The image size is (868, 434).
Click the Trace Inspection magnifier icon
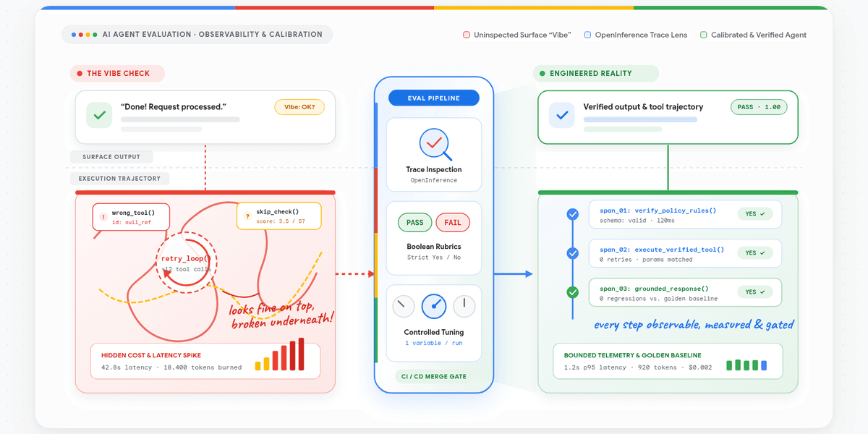(x=435, y=144)
